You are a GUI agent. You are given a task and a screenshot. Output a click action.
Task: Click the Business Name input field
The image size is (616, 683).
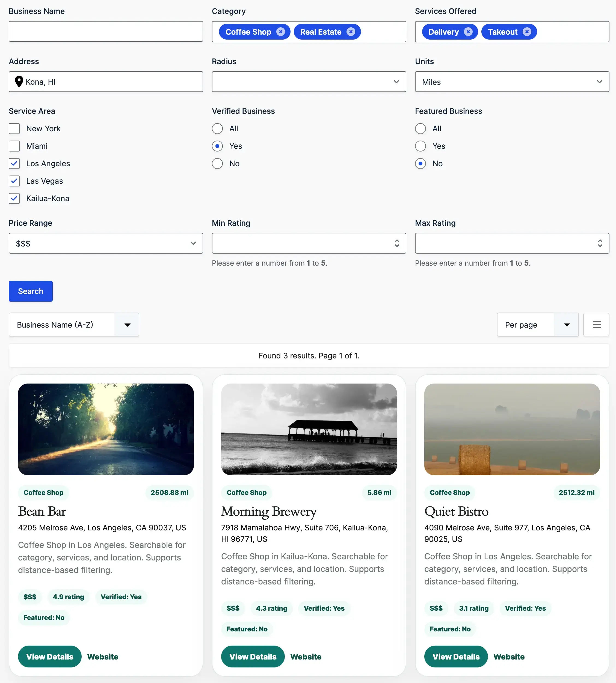(106, 31)
